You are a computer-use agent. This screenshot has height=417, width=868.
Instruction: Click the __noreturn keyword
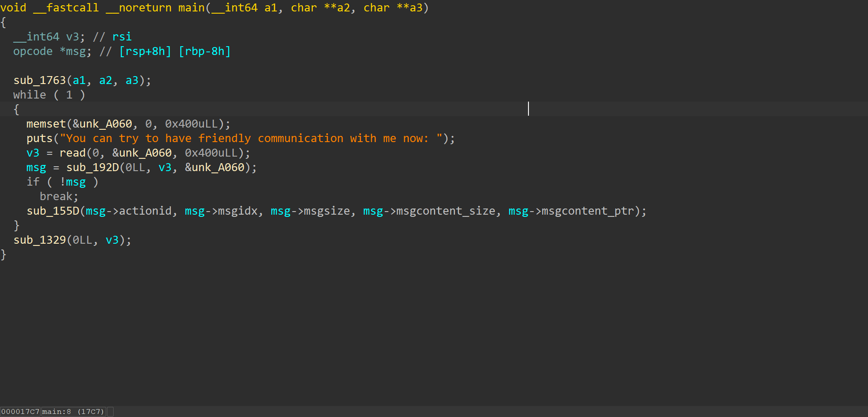point(139,8)
